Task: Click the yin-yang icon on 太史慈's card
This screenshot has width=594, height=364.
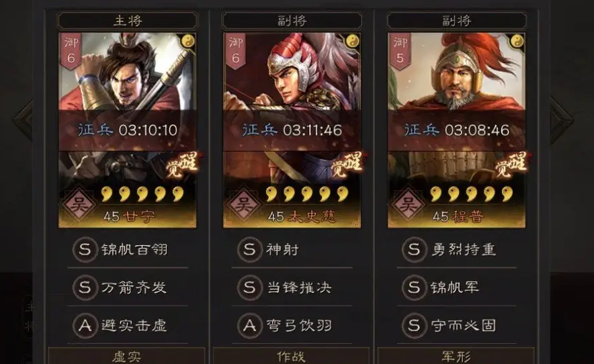Action: click(x=353, y=41)
